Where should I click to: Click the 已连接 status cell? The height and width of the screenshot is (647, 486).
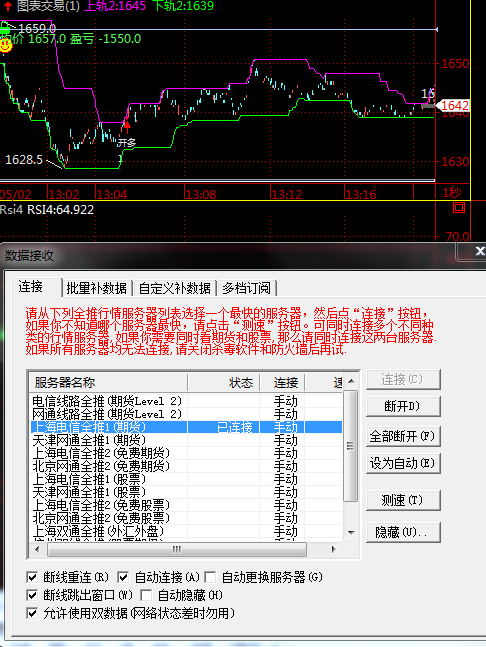[235, 427]
